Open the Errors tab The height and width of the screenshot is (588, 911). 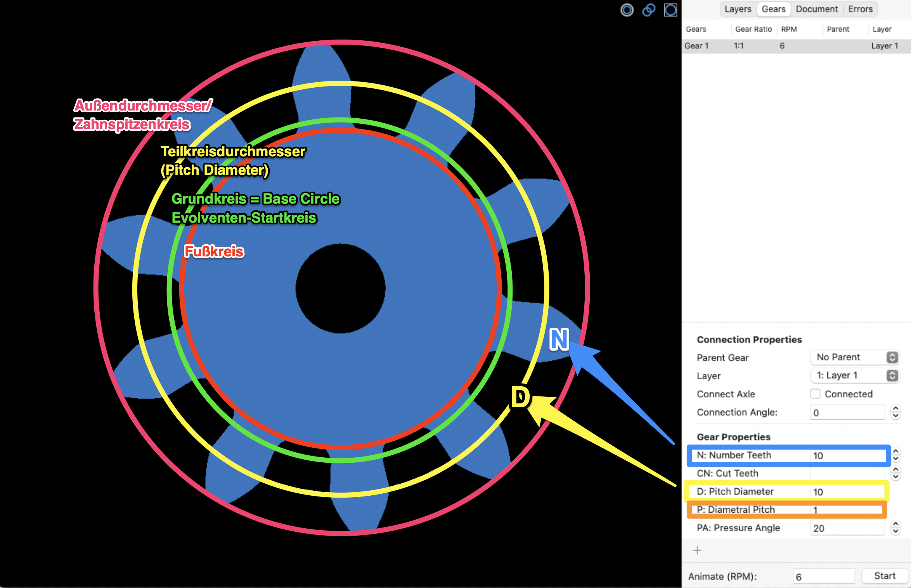(x=860, y=9)
